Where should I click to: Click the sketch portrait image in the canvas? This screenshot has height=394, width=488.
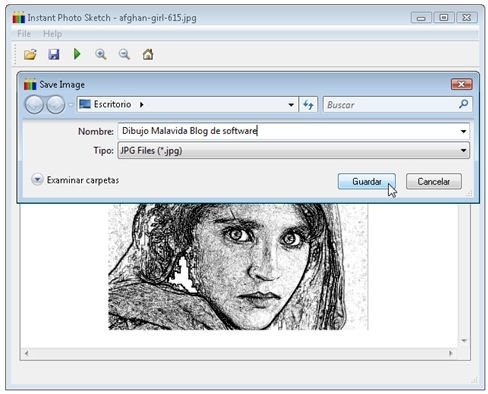click(238, 267)
